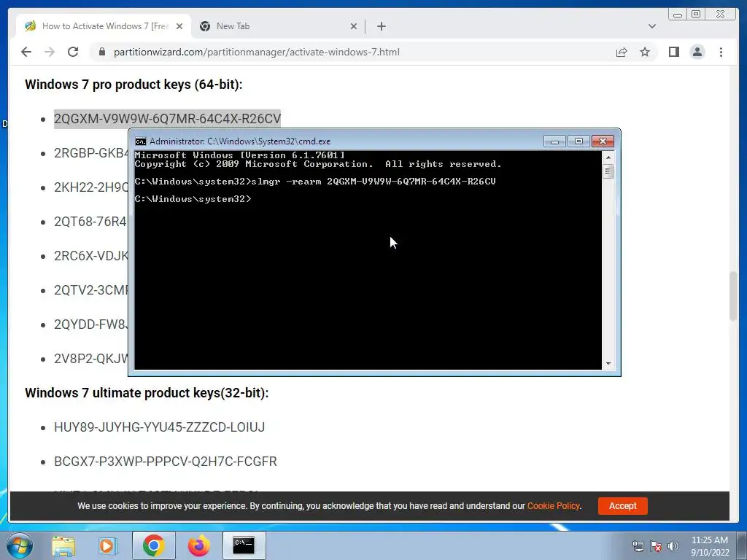Screen dimensions: 747x560
Task: Open the Windows Start button
Action: [x=20, y=545]
